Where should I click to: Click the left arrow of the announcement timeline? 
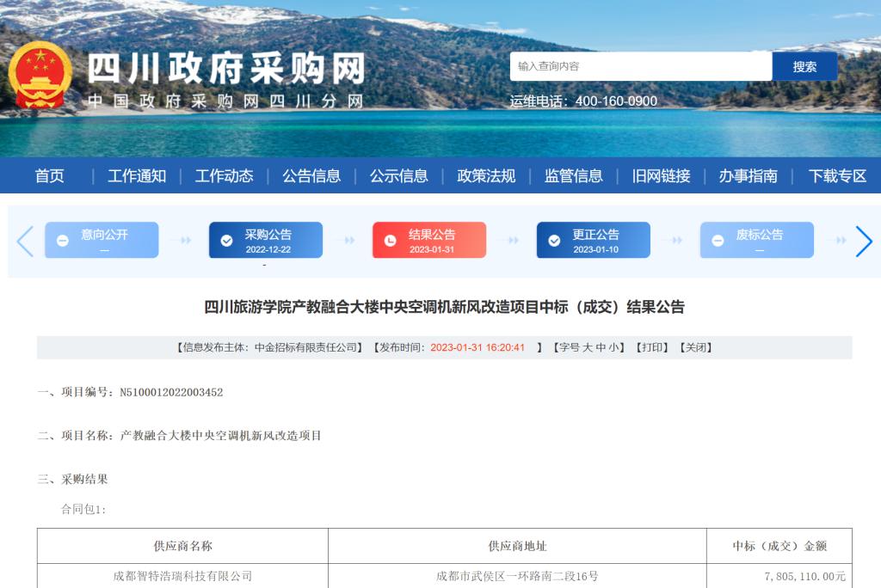click(25, 241)
